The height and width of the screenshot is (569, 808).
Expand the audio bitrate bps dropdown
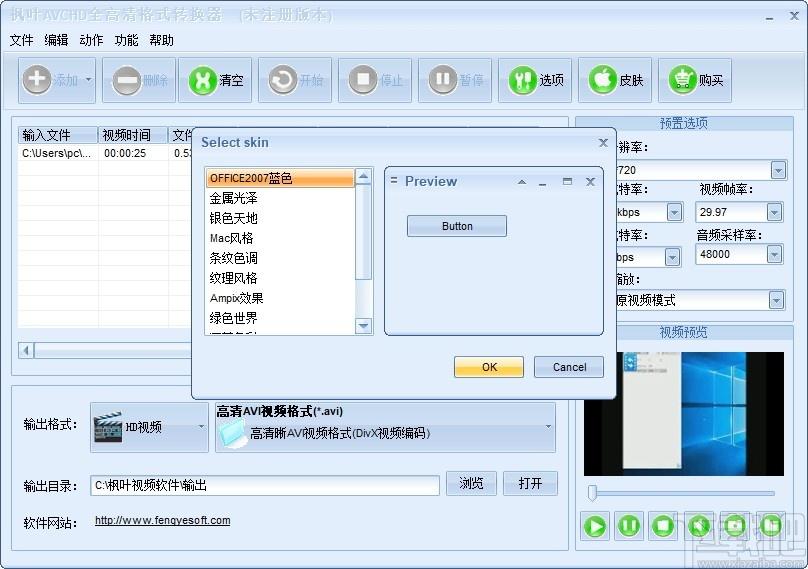tap(672, 257)
